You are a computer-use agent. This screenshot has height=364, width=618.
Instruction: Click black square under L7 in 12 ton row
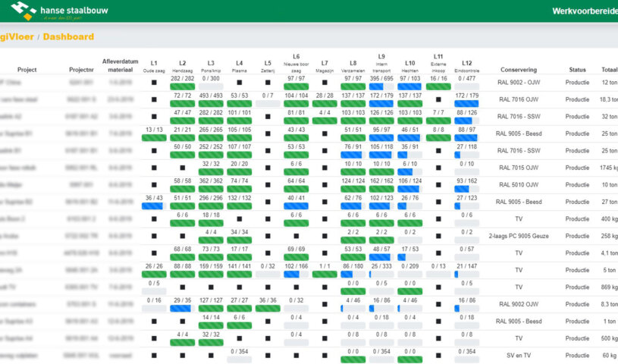point(325,83)
